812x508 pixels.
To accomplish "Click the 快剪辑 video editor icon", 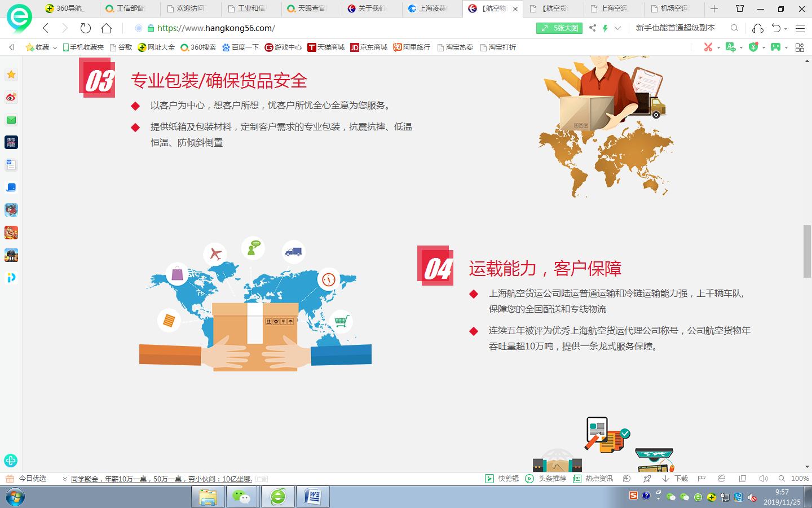I will tap(489, 479).
